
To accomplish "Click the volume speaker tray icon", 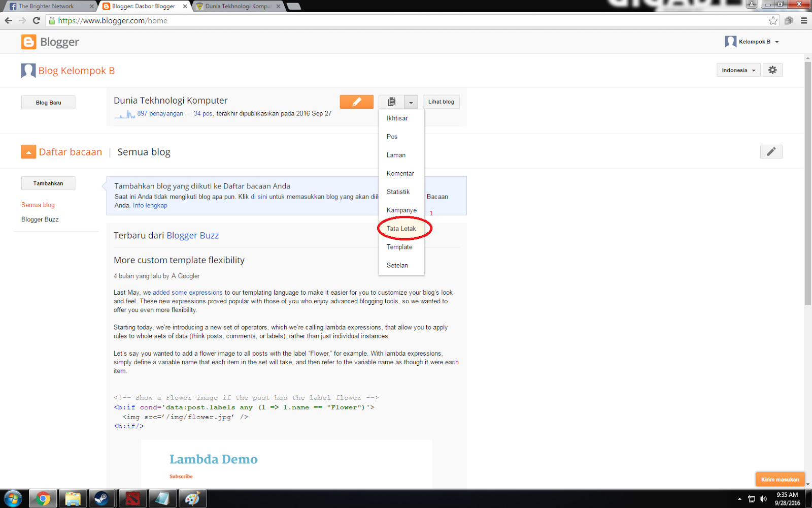I will click(763, 499).
